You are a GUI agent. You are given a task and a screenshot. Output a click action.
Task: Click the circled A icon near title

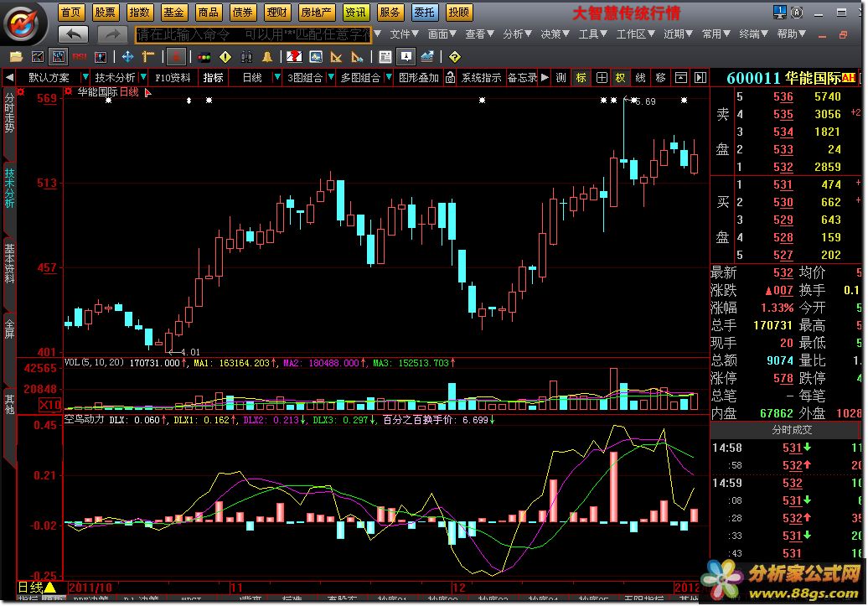point(797,12)
